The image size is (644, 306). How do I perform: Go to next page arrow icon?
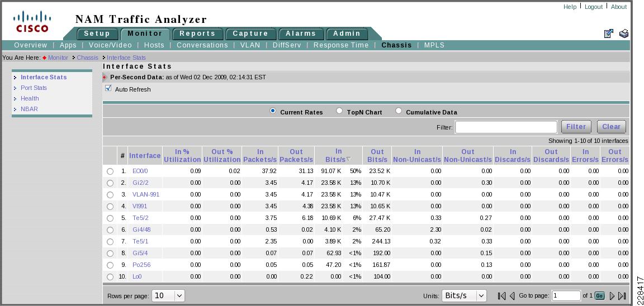[612, 296]
